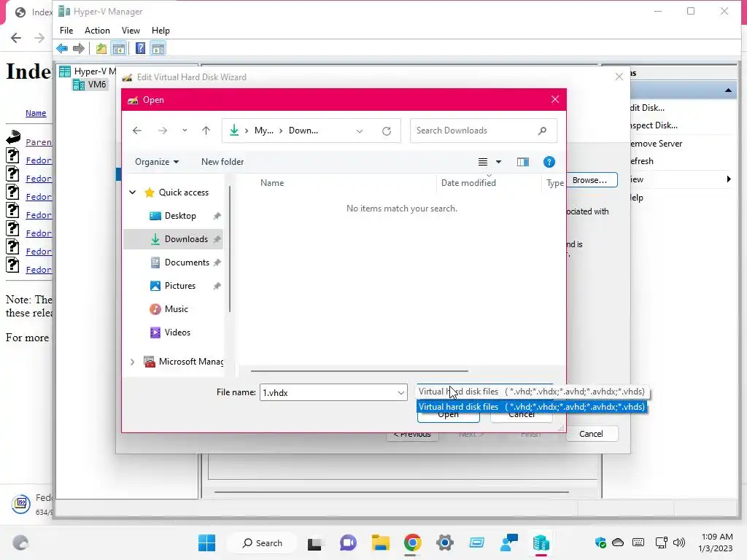Screen dimensions: 747x560
Task: Click Remove Server in Actions pane
Action: pyautogui.click(x=656, y=144)
